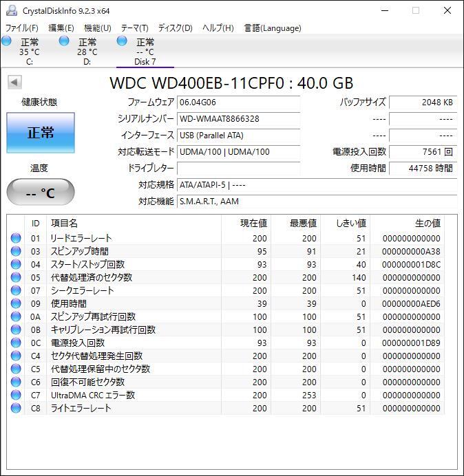This screenshot has width=464, height=476.
Task: Click the serial number field WD-WMAAT8866328
Action: pyautogui.click(x=238, y=119)
